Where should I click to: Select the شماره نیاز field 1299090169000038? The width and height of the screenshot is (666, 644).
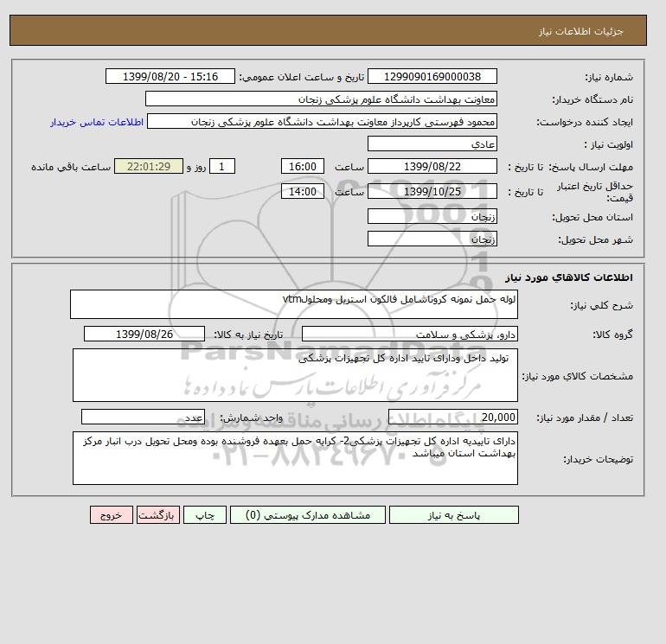coord(432,76)
